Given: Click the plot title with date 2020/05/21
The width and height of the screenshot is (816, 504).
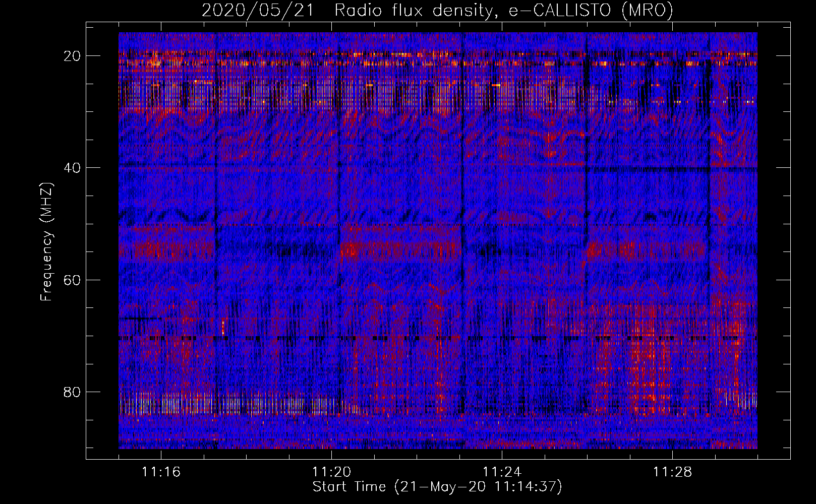Looking at the screenshot, I should click(437, 11).
